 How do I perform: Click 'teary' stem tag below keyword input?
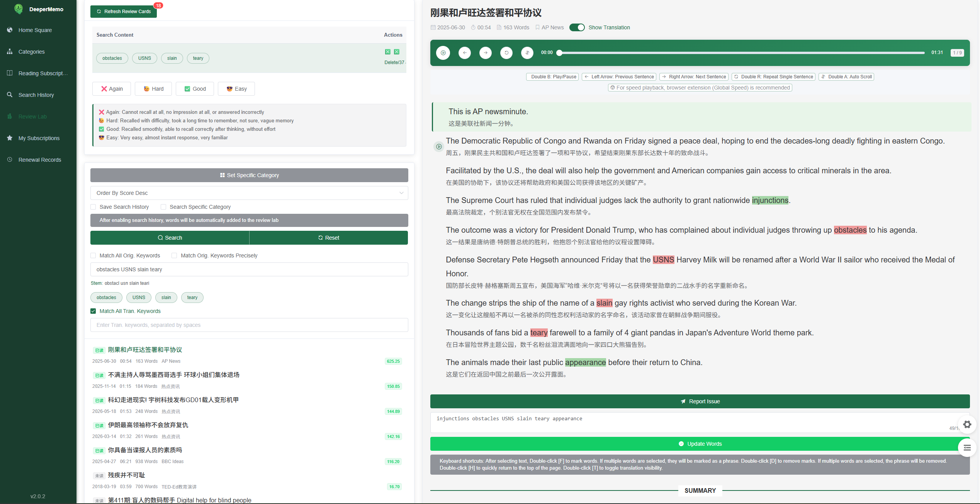click(x=192, y=298)
